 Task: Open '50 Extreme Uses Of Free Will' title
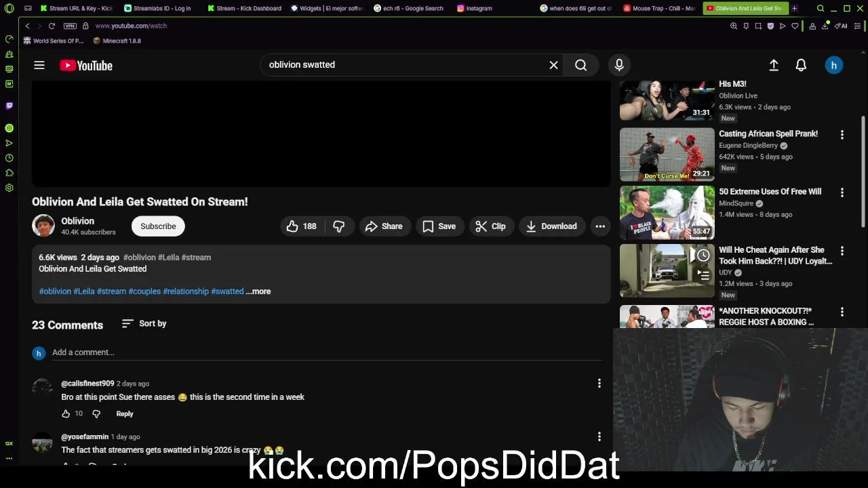770,192
